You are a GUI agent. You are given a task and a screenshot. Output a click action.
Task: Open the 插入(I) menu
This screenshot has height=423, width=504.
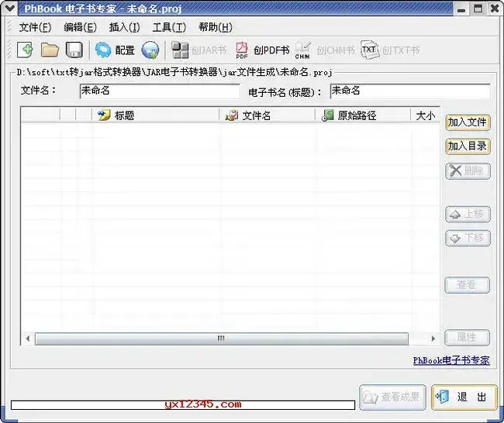(x=124, y=28)
